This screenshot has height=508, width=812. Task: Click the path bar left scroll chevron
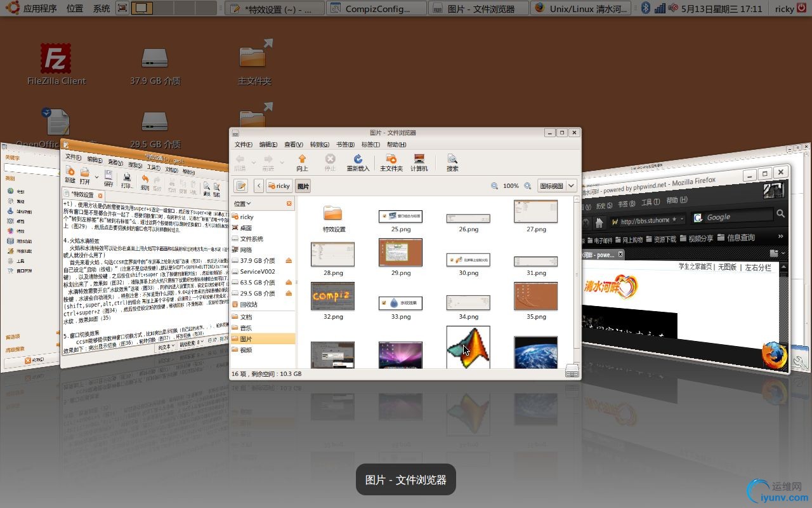[259, 185]
